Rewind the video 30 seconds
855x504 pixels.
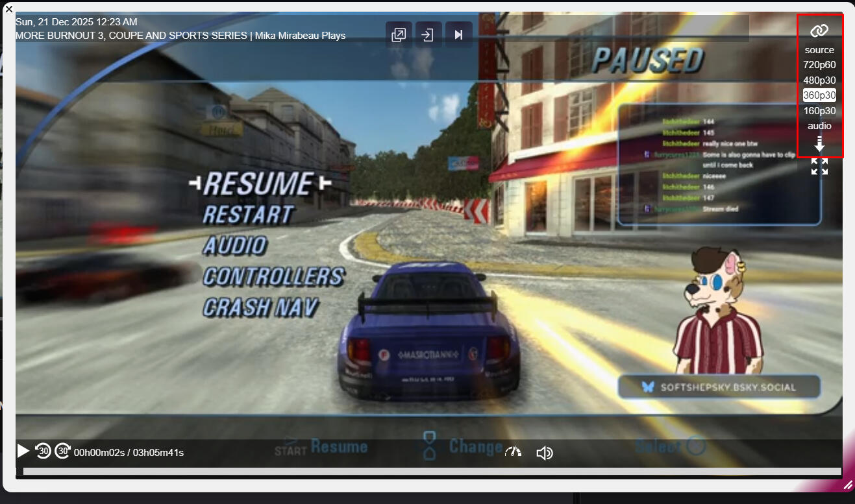click(x=43, y=451)
